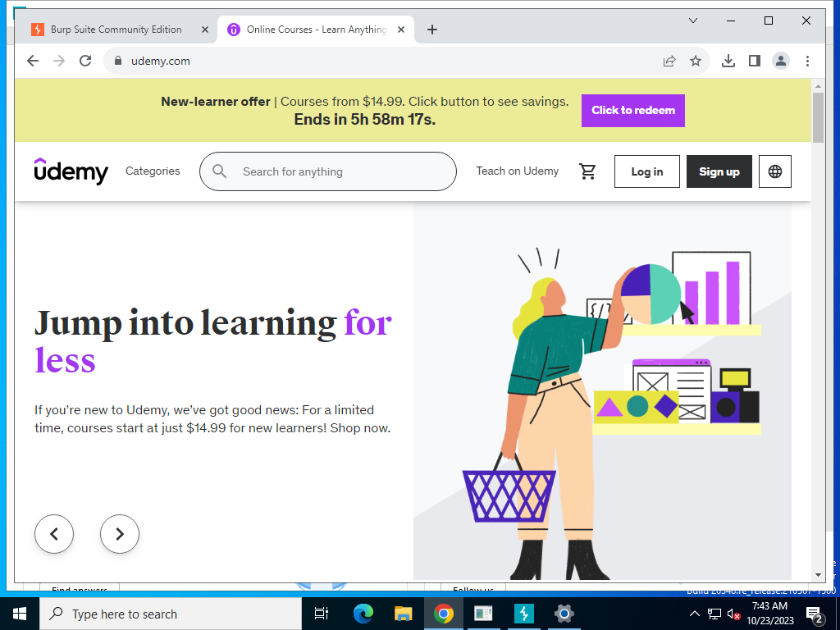Open Task View on the taskbar
The height and width of the screenshot is (630, 840).
[322, 614]
